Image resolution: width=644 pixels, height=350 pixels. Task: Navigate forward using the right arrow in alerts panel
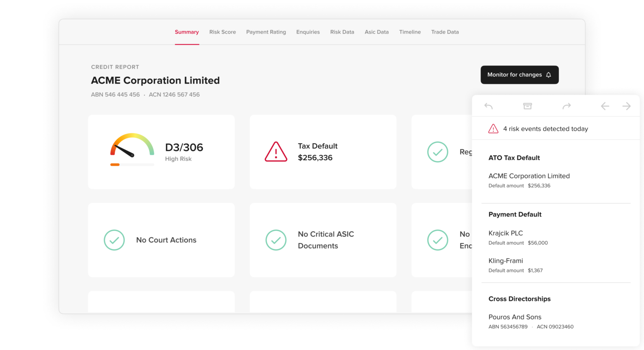[626, 106]
